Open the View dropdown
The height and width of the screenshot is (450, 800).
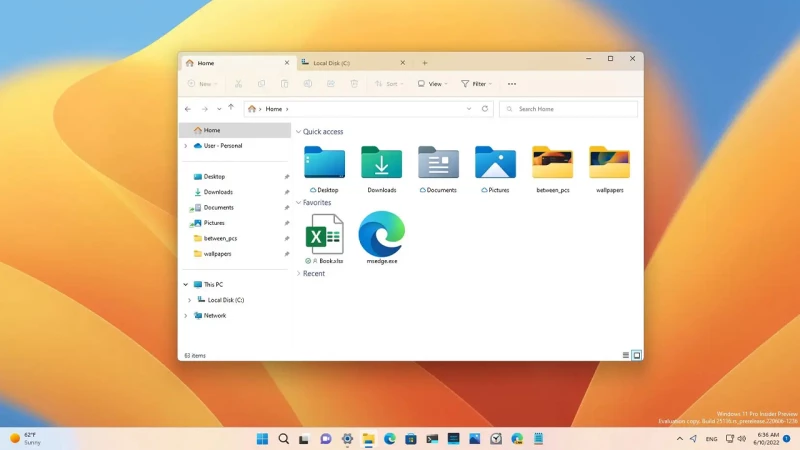(x=432, y=84)
